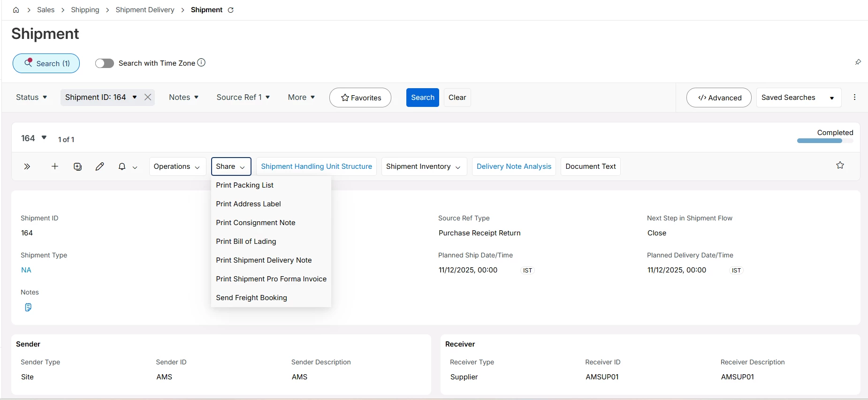The width and height of the screenshot is (868, 400).
Task: Click the duplicate record icon
Action: [x=78, y=166]
